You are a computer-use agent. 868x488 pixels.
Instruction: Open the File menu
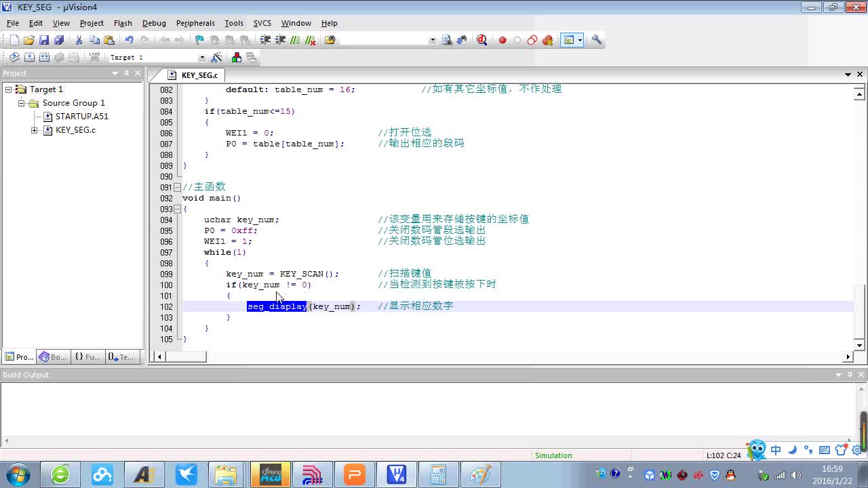click(x=13, y=23)
